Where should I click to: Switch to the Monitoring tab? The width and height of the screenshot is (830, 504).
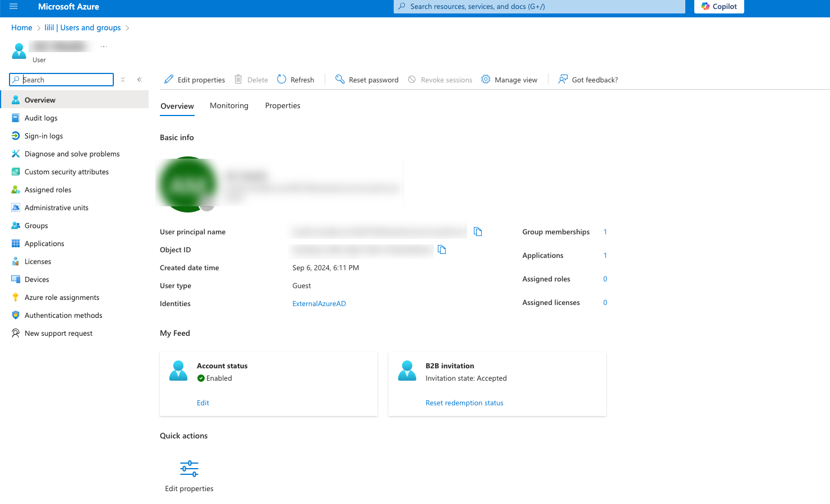click(229, 106)
